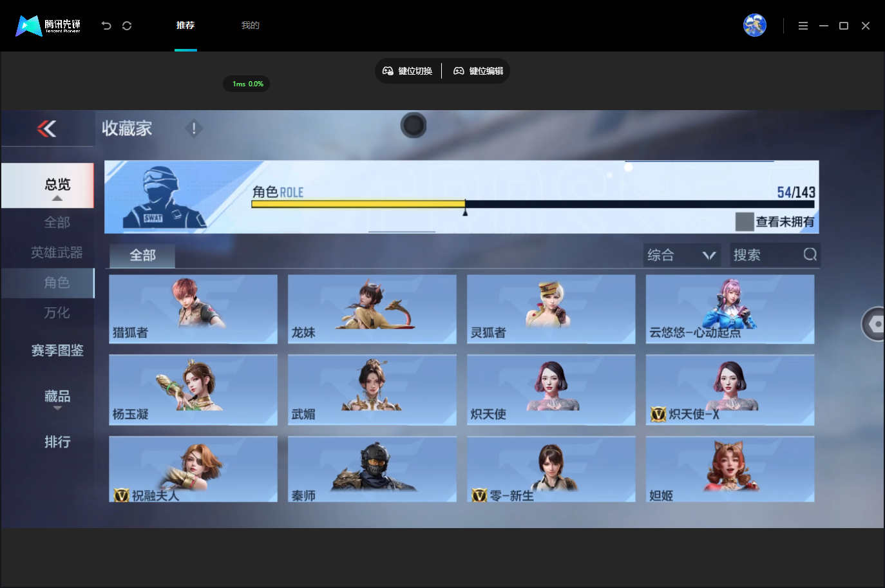The image size is (885, 588).
Task: Select the 灵狐者 character card
Action: (x=551, y=309)
